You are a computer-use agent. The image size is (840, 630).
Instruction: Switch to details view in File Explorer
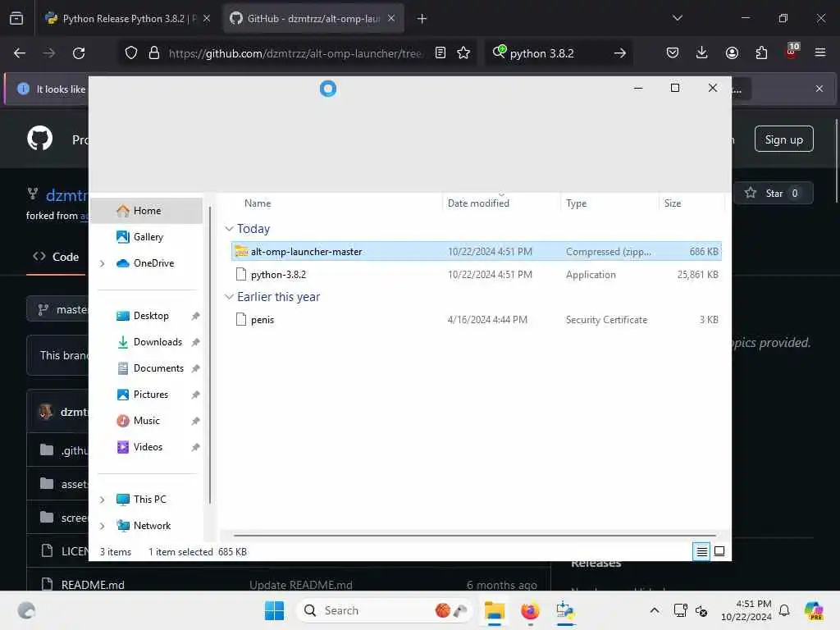[x=701, y=551]
